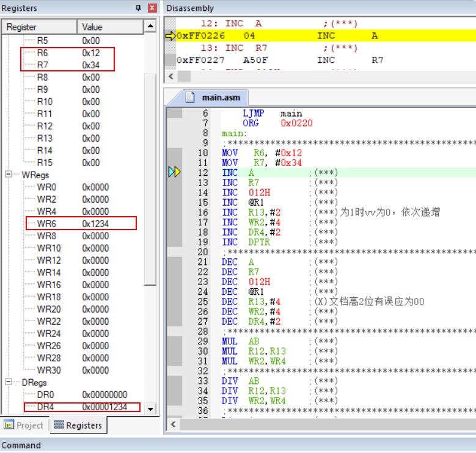Click the highlighted 0xFF0226 disassembly line

tap(326, 36)
